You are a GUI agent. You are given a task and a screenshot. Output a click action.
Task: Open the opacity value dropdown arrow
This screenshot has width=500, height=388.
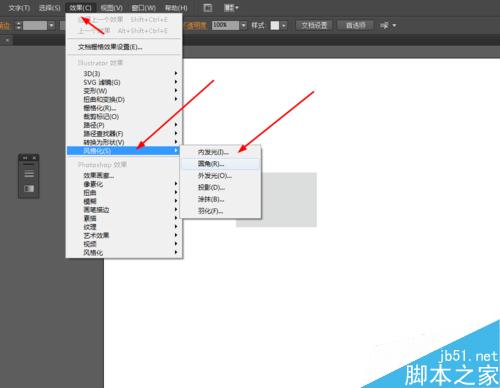coord(243,25)
